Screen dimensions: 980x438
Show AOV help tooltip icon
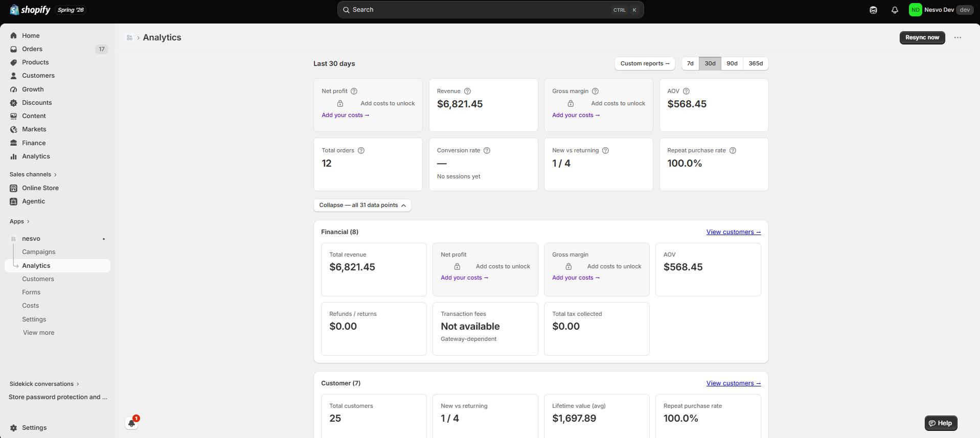(686, 91)
